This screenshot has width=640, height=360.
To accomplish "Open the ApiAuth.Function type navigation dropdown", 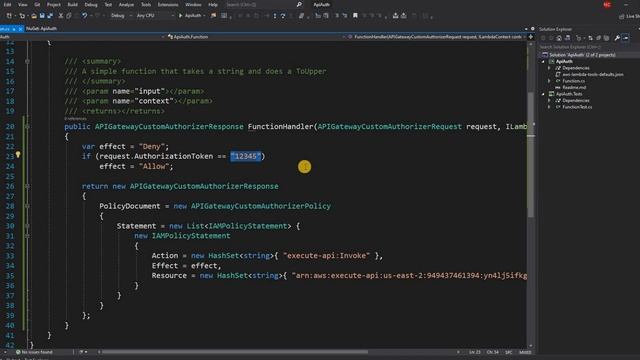I will pos(255,37).
